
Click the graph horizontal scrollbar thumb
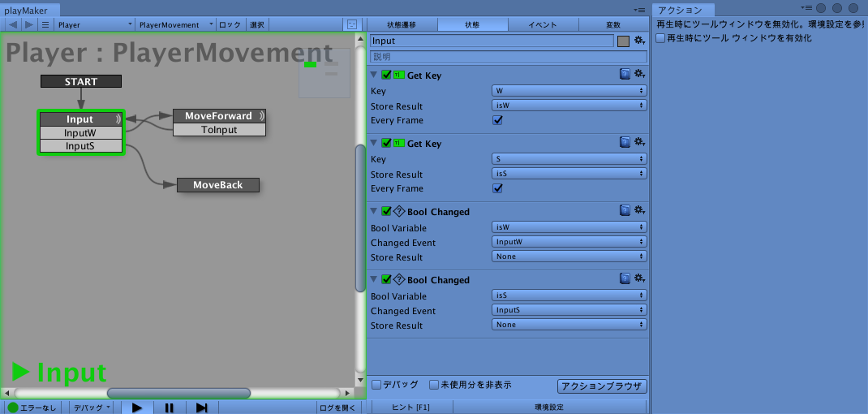(178, 393)
